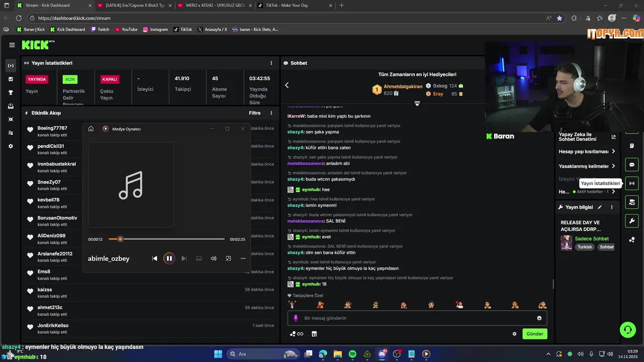Open the green support headset button

pos(628,330)
